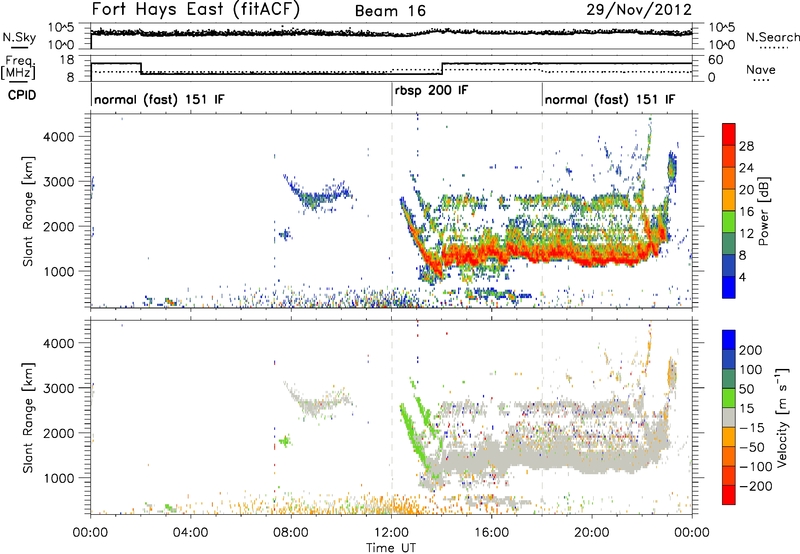Screen dimensions: 800x554
Task: Click the '04:00' time tick label
Action: pyautogui.click(x=190, y=533)
